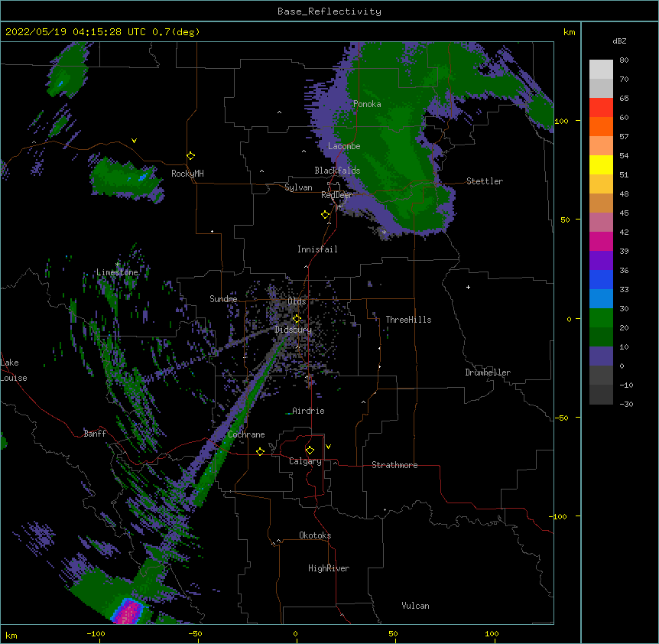
Task: Click the Base_Reflectivity title text
Action: tap(329, 11)
